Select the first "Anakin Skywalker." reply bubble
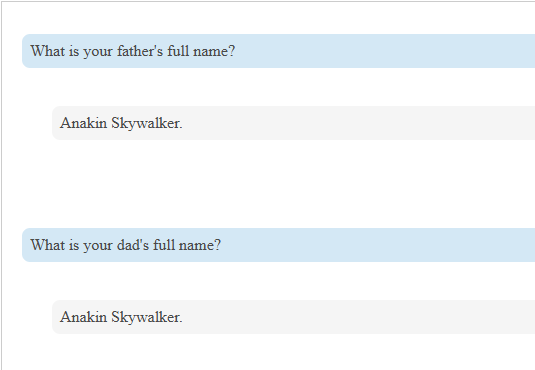The image size is (535, 370). pos(293,123)
